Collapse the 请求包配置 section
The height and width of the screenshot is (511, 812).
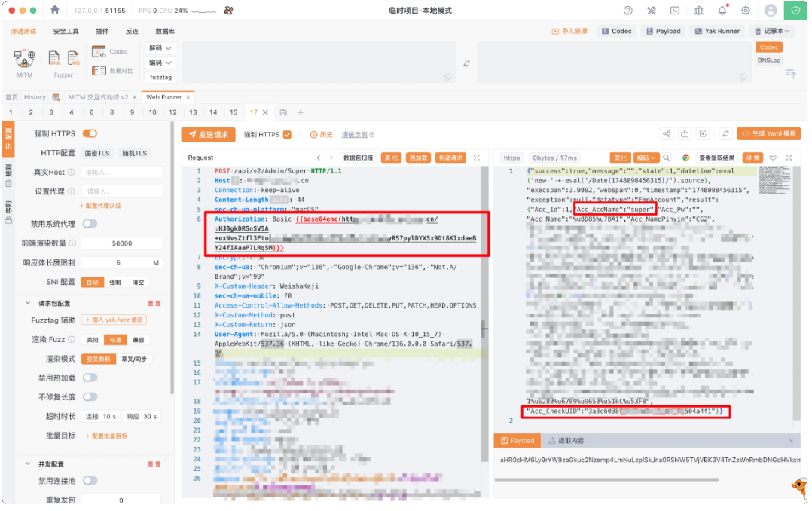[29, 303]
